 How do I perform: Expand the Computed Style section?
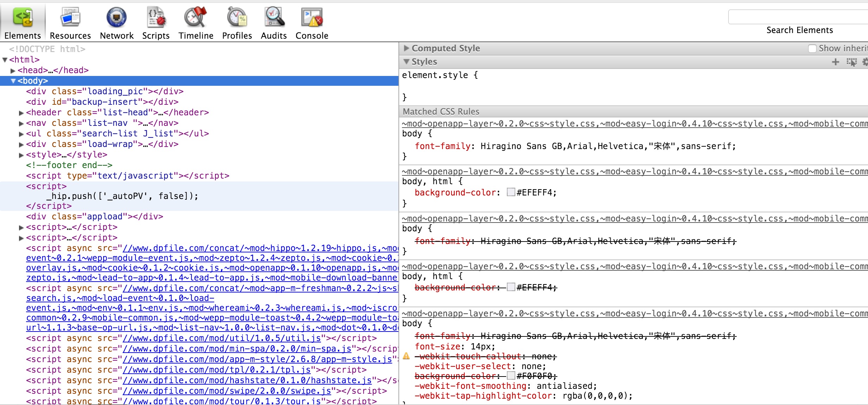[x=407, y=48]
